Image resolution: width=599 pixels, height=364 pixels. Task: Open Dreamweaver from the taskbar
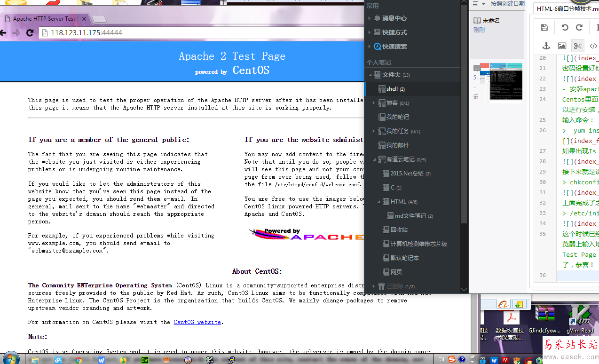(145, 360)
